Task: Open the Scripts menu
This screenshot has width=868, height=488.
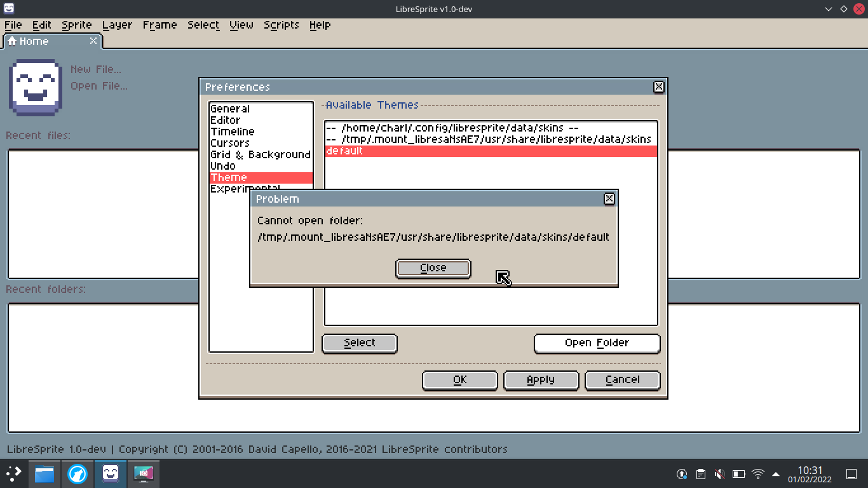Action: coord(281,25)
